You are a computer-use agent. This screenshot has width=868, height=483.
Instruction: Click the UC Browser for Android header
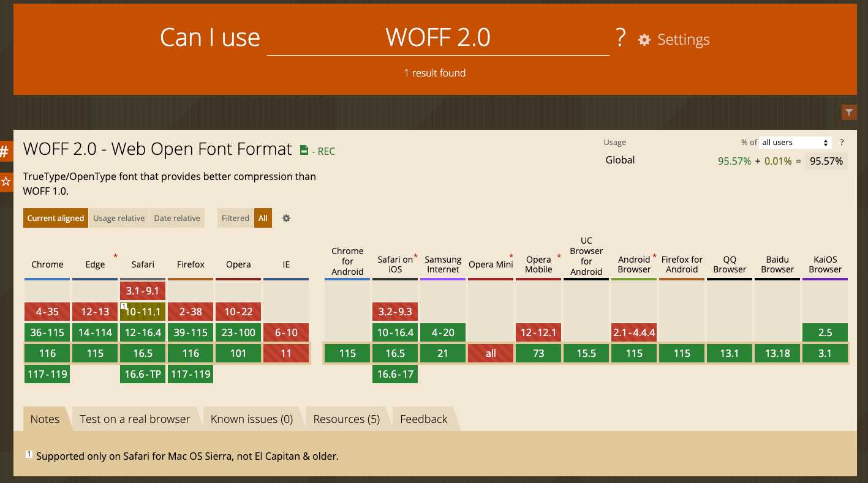586,256
